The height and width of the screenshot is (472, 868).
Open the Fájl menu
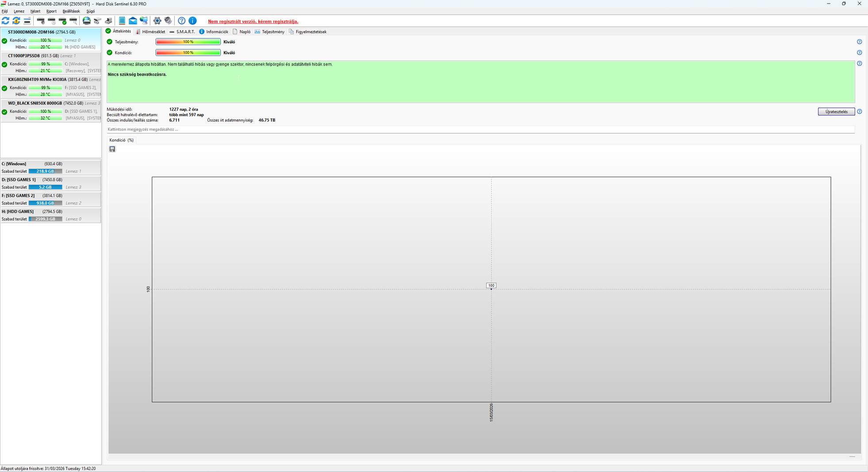5,11
